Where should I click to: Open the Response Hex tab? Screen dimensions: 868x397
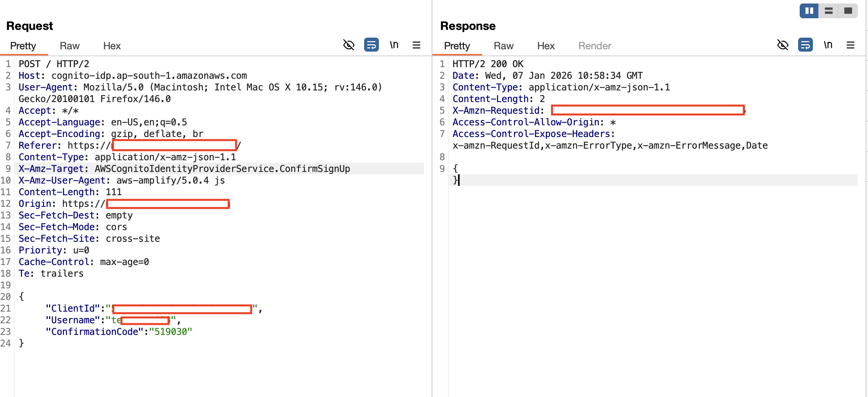[x=546, y=46]
